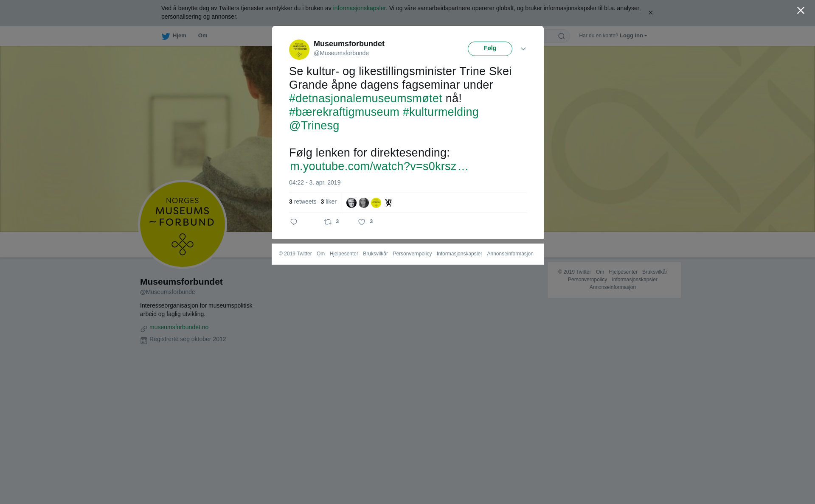The width and height of the screenshot is (815, 504).
Task: Open the Logg inn dropdown
Action: point(633,36)
